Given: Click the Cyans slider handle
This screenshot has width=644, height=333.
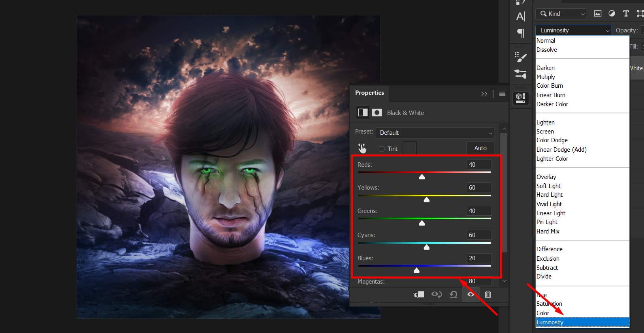Looking at the screenshot, I should pos(427,247).
